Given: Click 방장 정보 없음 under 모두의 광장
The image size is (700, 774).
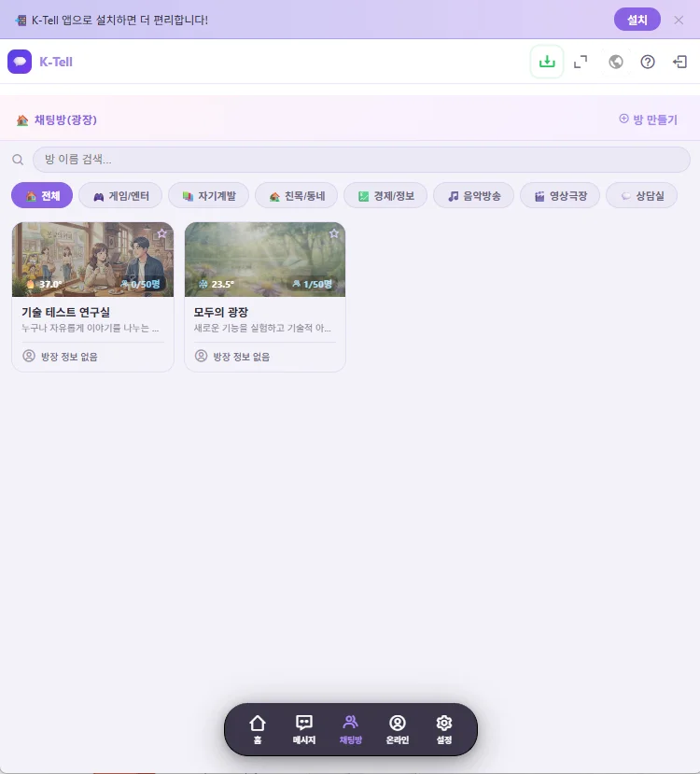Looking at the screenshot, I should point(232,357).
